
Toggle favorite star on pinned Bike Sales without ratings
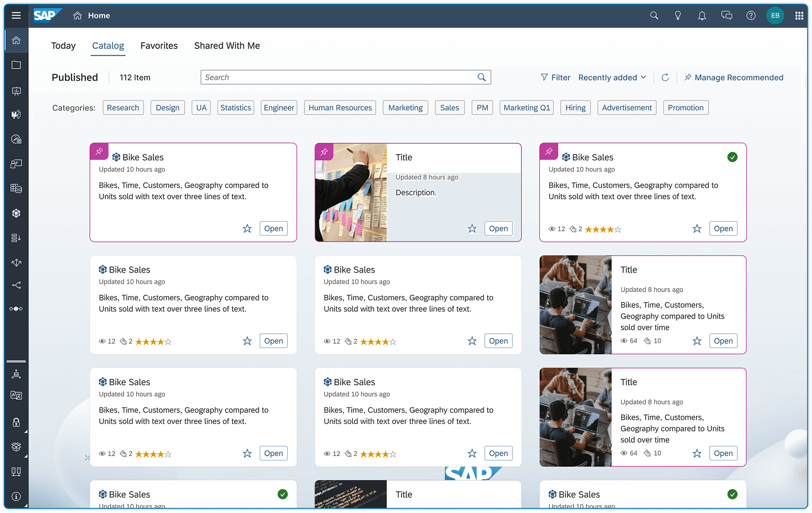(247, 228)
